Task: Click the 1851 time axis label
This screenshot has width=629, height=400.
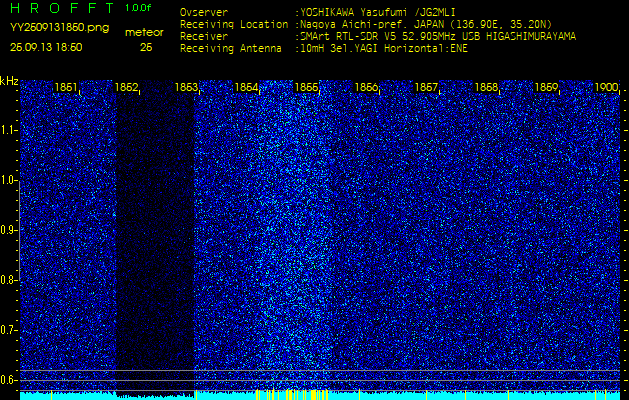Action: pyautogui.click(x=66, y=87)
